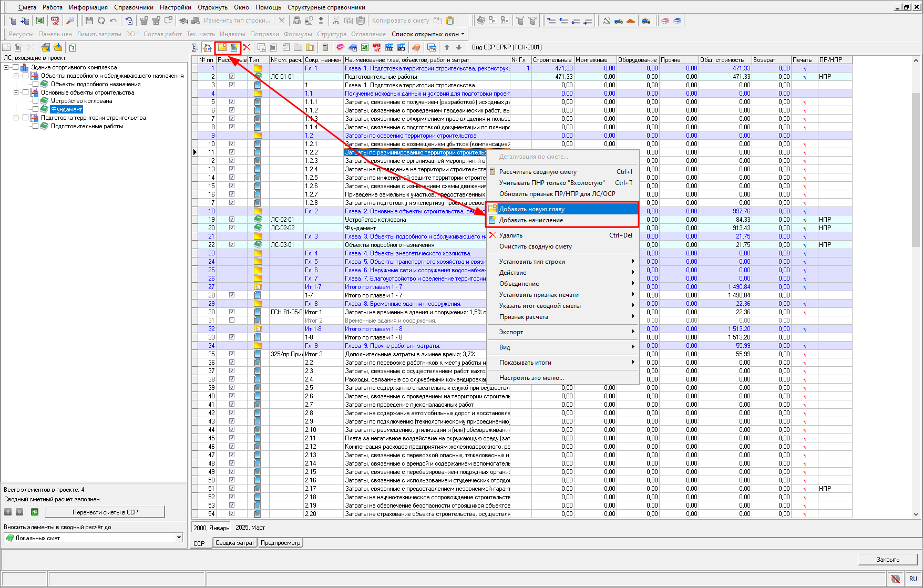Screen dimensions: 923x588
Task: Click the PDF export icon in top toolbar
Action: [55, 20]
